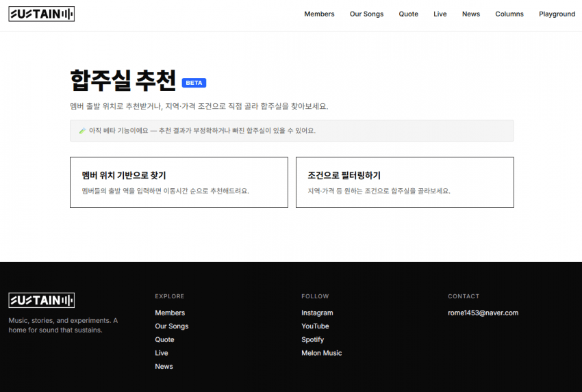Open Members in the top navigation
Screen dimensions: 582x392
point(319,14)
